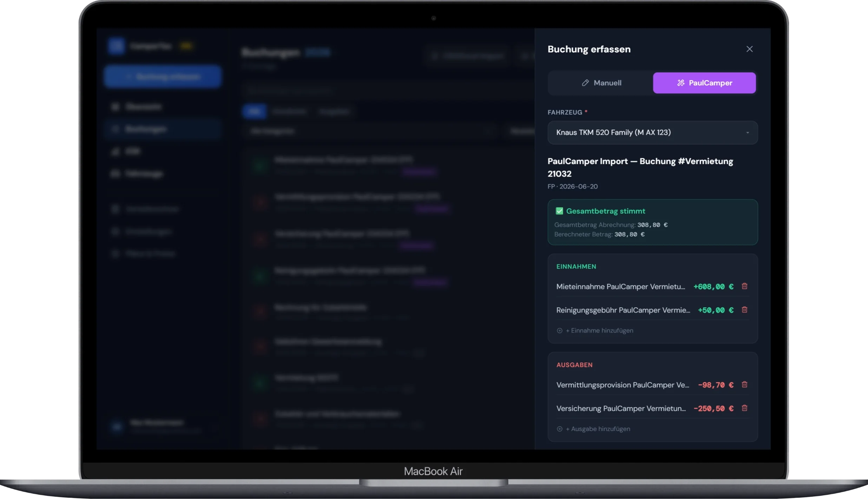Remove the Versicherung expense entry
868x499 pixels.
(744, 408)
